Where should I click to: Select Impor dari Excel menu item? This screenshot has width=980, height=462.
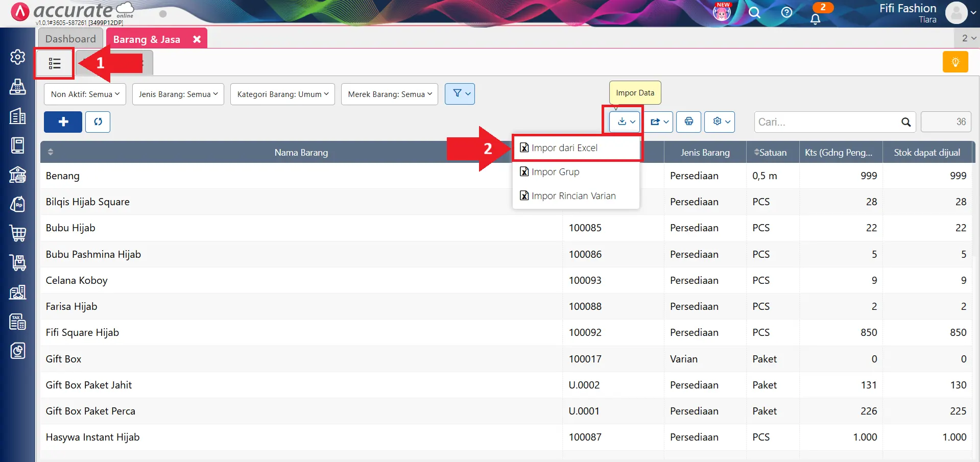[x=564, y=148]
